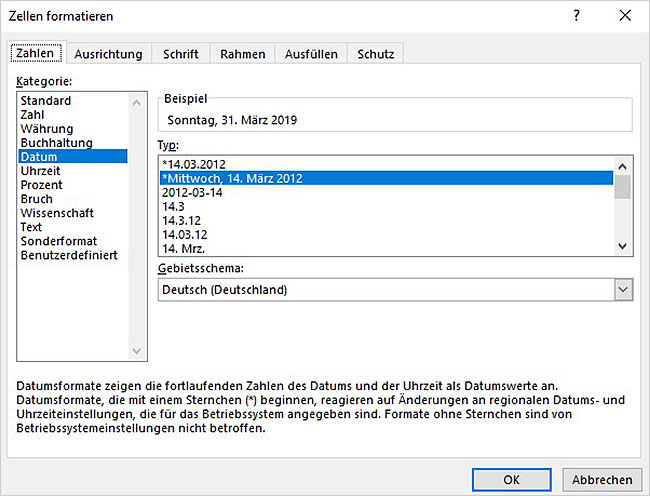Viewport: 650px width, 496px height.
Task: Open the Schrift tab
Action: [x=180, y=54]
